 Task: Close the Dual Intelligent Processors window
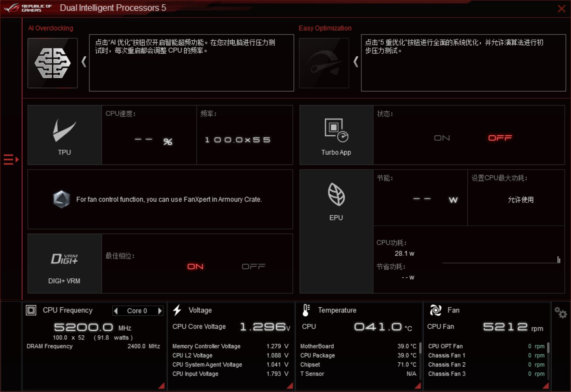pyautogui.click(x=561, y=9)
